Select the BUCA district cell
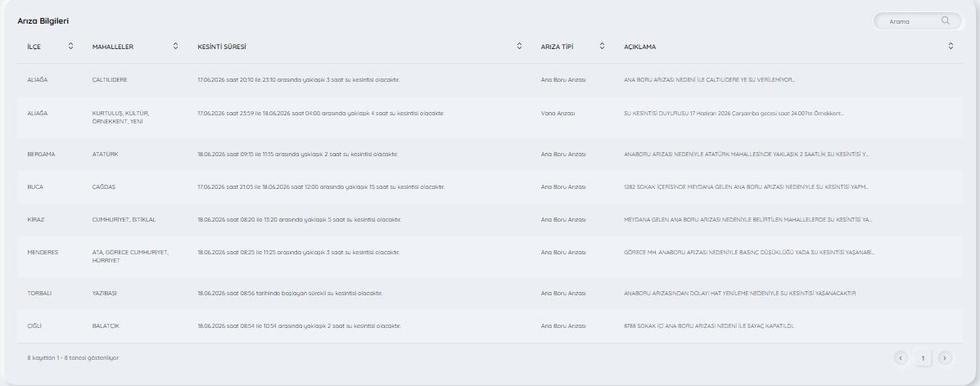The height and width of the screenshot is (386, 980). tap(36, 186)
